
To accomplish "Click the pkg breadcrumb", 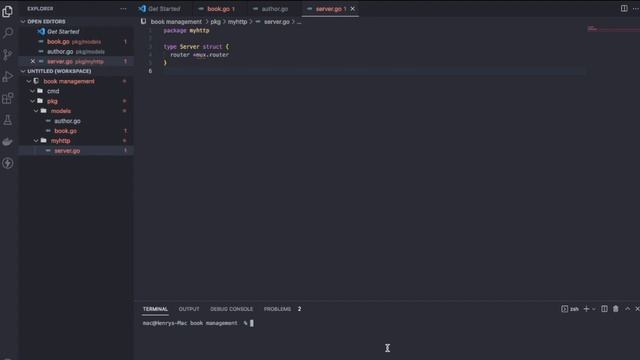I will point(215,22).
